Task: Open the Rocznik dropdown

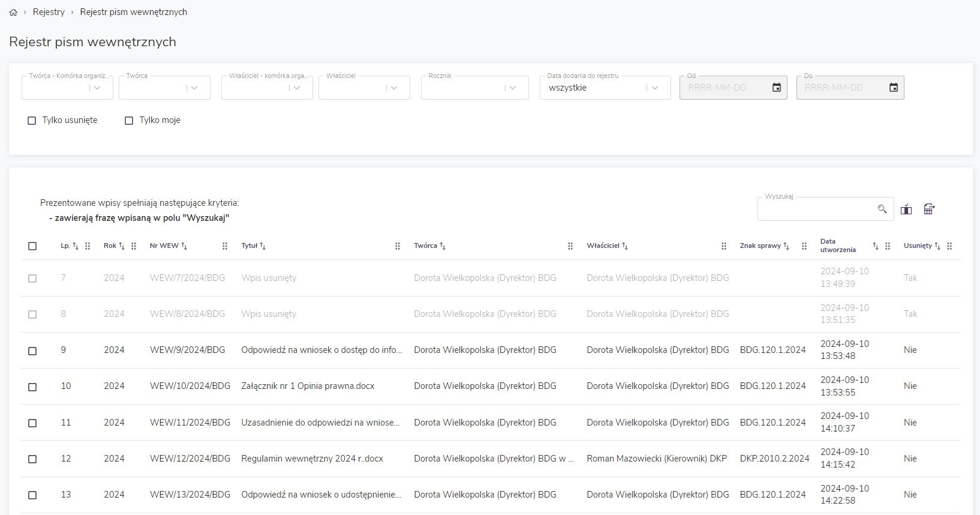Action: 512,88
